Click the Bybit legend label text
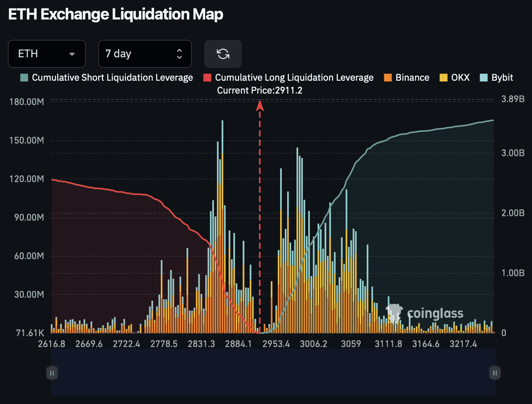This screenshot has height=404, width=532. (x=502, y=78)
